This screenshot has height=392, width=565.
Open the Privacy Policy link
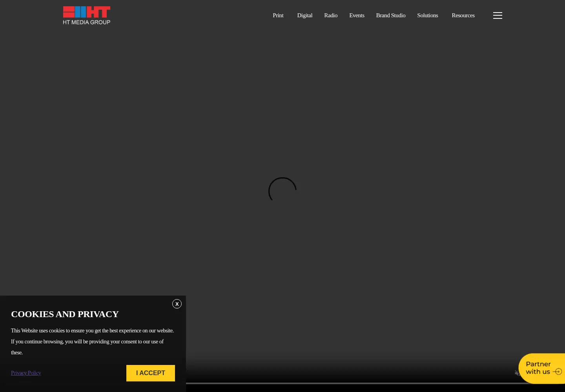[x=26, y=373]
